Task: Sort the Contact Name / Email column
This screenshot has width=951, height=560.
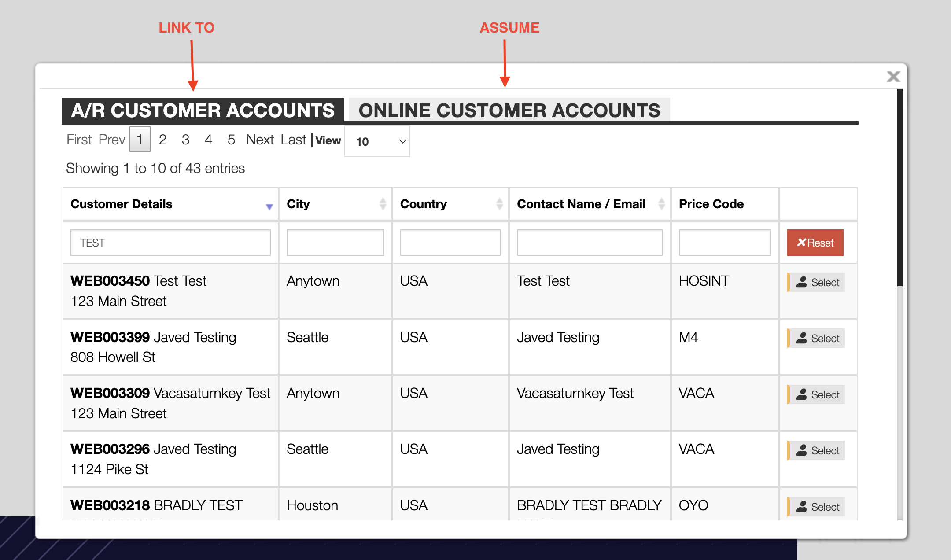Action: (x=661, y=204)
